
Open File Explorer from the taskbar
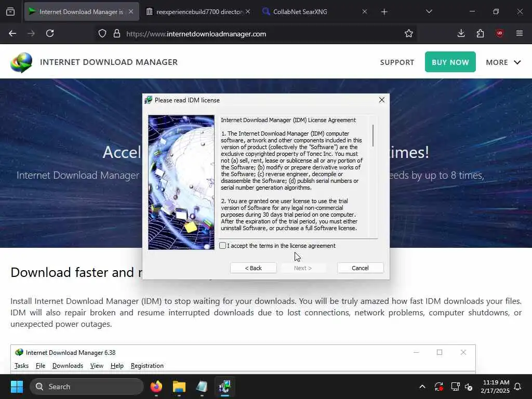click(179, 387)
